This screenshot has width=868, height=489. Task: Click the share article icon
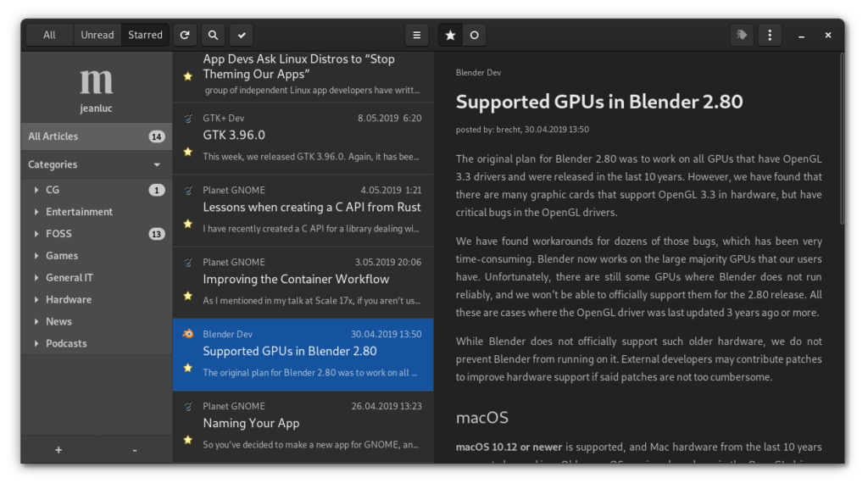tap(741, 34)
